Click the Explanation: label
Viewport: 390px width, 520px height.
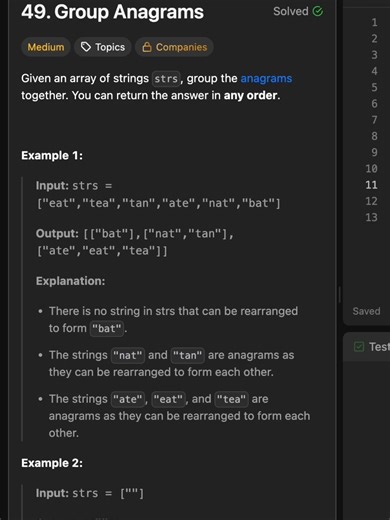click(70, 281)
